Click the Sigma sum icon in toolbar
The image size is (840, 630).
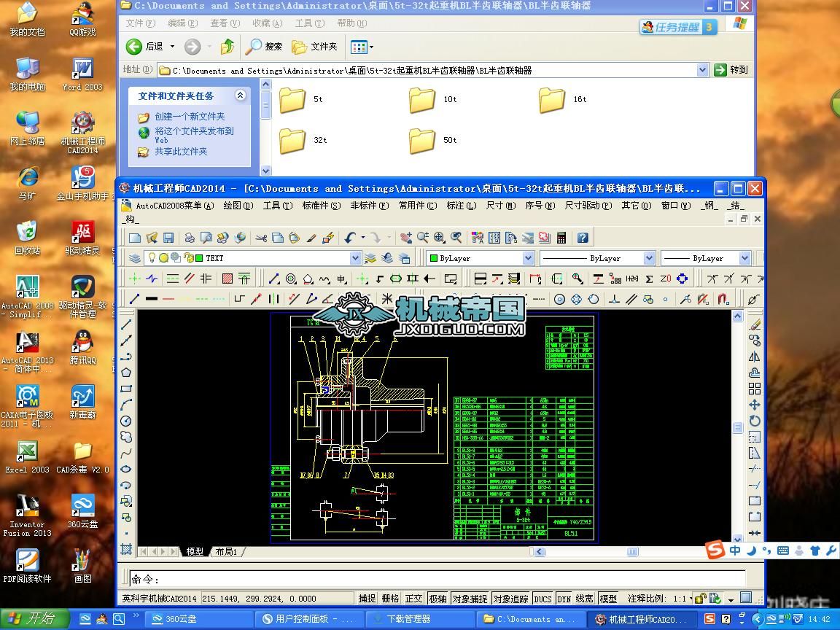tap(649, 279)
